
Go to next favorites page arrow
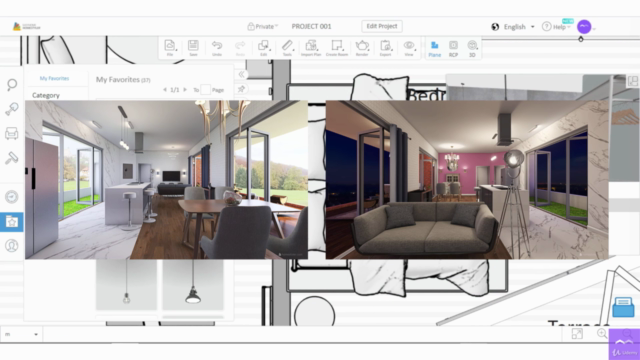pos(185,89)
